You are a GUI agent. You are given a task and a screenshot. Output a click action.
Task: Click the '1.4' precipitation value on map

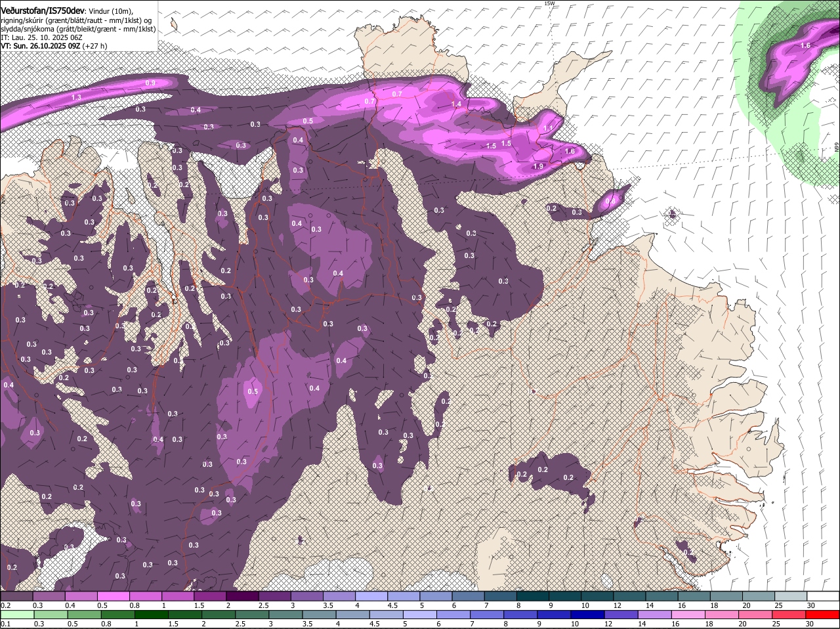(x=456, y=104)
